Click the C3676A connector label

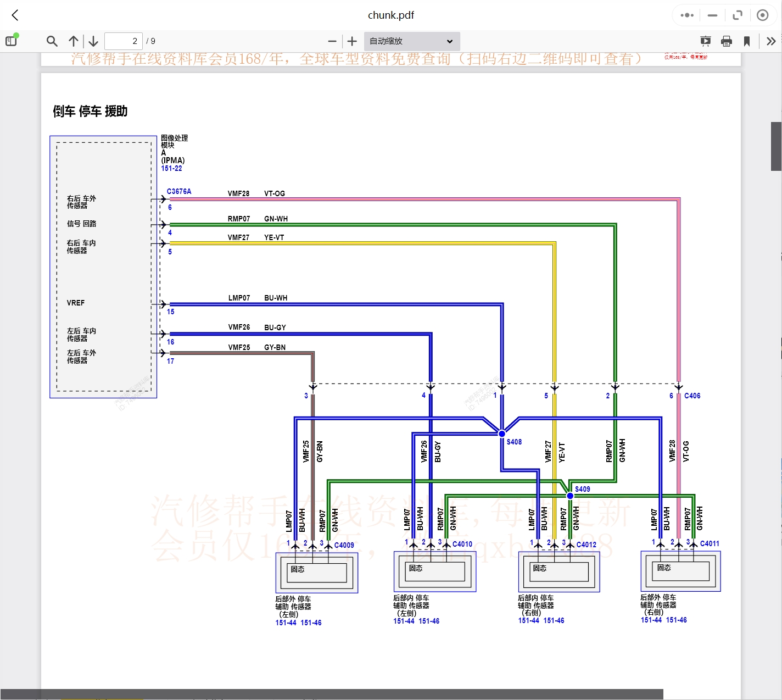[179, 191]
